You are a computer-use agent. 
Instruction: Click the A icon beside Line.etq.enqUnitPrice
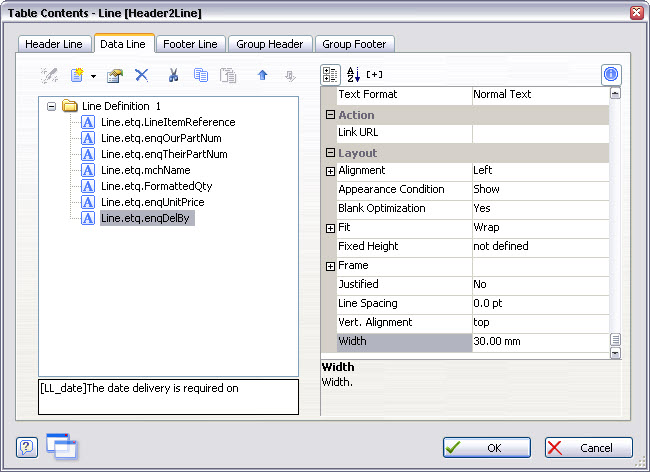87,202
